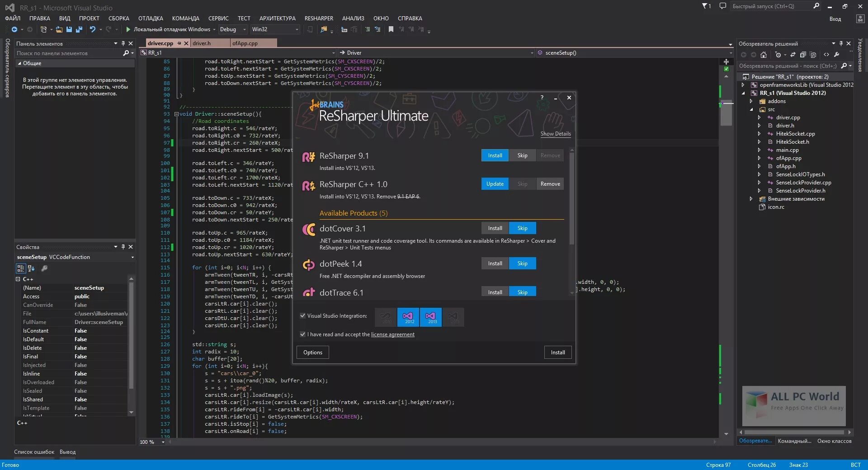868x470 pixels.
Task: Click the Home icon in Solution Explorer
Action: pos(764,55)
